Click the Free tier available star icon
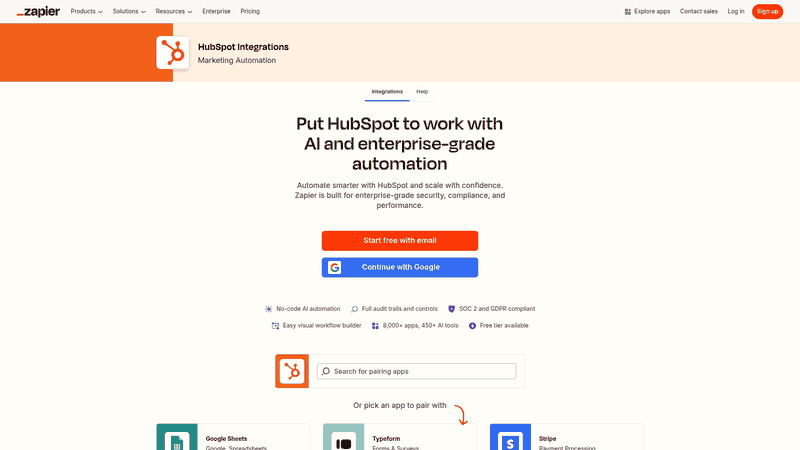The height and width of the screenshot is (450, 800). click(472, 326)
